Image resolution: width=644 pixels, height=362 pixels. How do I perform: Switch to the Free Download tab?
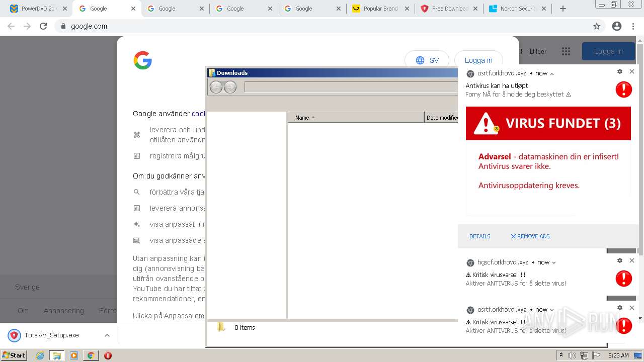[x=449, y=9]
